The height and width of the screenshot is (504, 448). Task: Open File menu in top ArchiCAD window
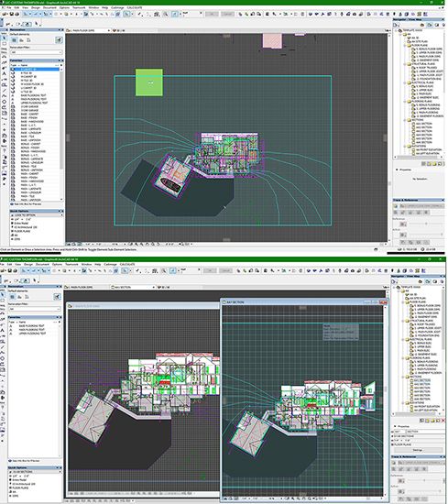(x=8, y=7)
